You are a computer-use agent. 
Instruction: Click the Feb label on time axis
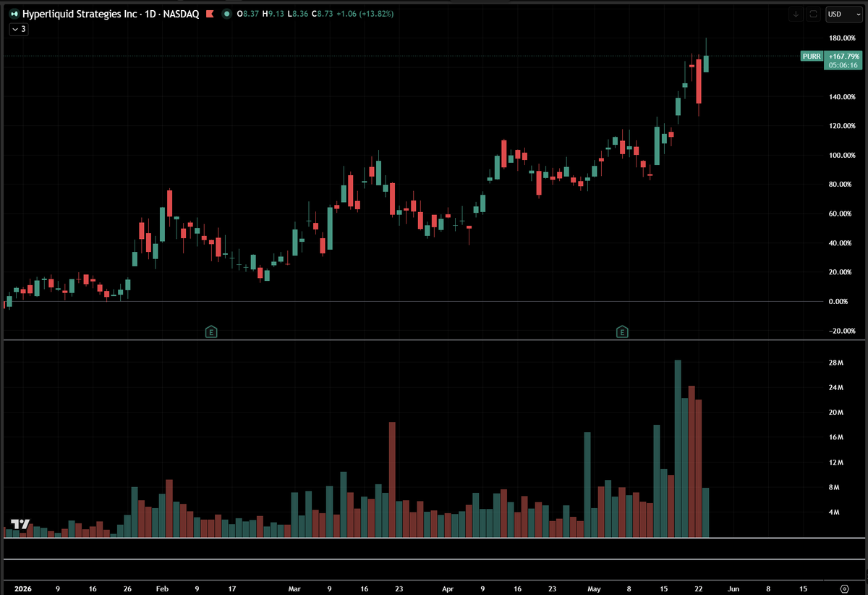tap(162, 589)
